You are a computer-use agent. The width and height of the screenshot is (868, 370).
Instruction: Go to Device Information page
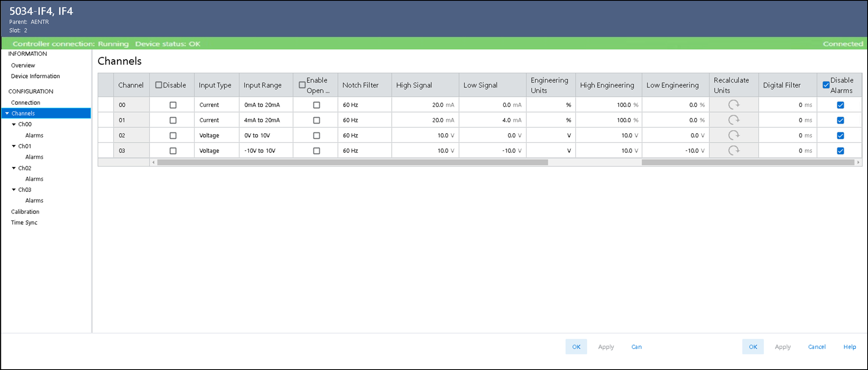pyautogui.click(x=35, y=76)
